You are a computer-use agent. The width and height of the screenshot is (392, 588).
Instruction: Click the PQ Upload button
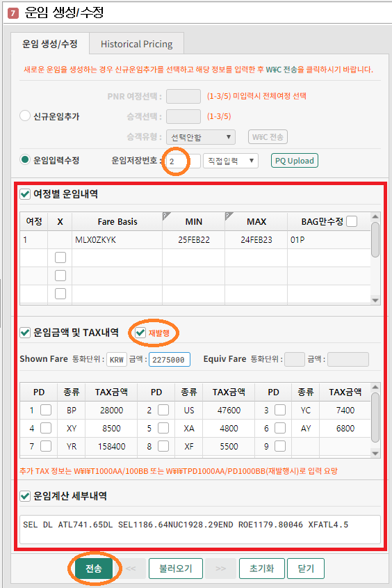(295, 161)
